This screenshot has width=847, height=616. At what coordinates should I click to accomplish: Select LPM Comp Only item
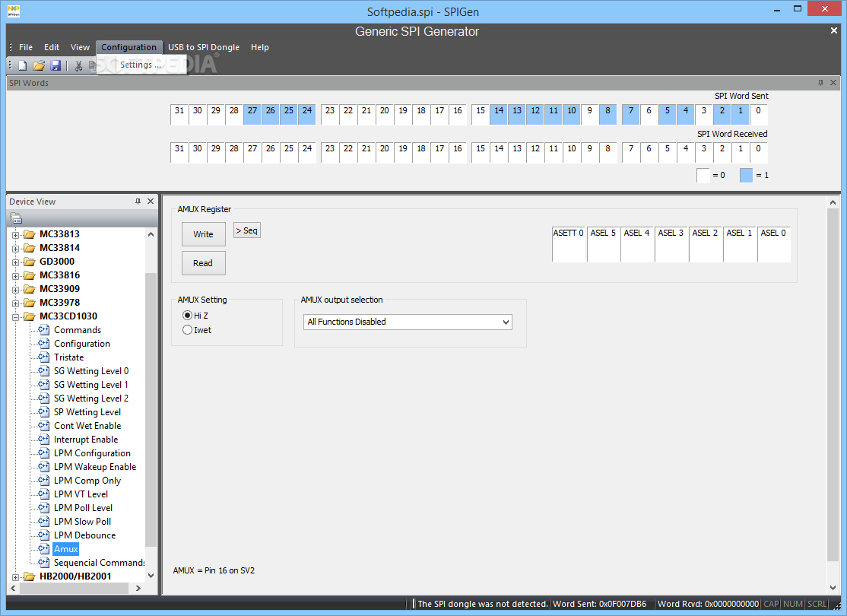(87, 481)
